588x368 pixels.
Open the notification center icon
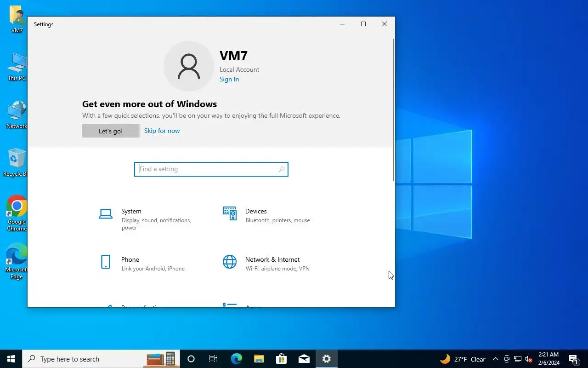(x=573, y=359)
